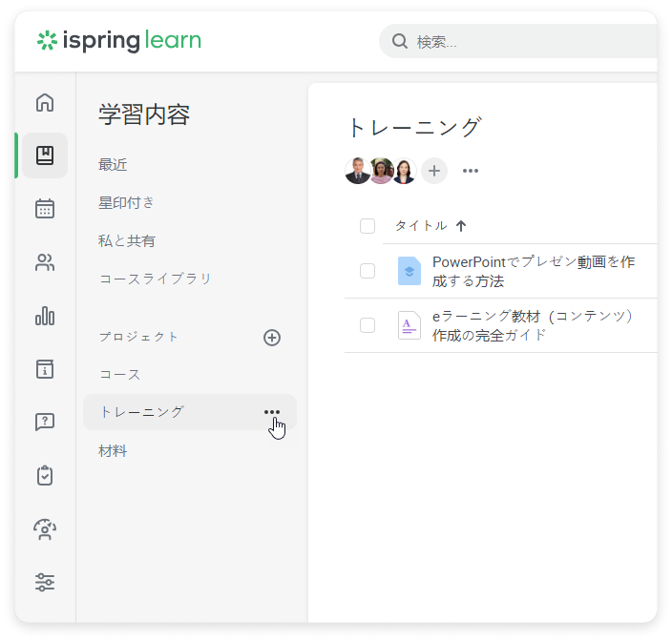This screenshot has width=672, height=641.
Task: Open the info page icon in sidebar
Action: [x=45, y=369]
